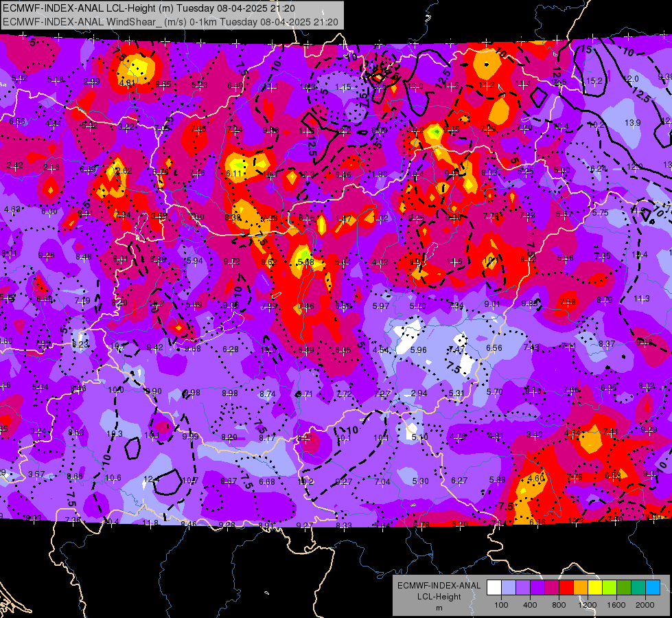The height and width of the screenshot is (618, 672).
Task: Click the legend label 800
Action: tap(559, 605)
